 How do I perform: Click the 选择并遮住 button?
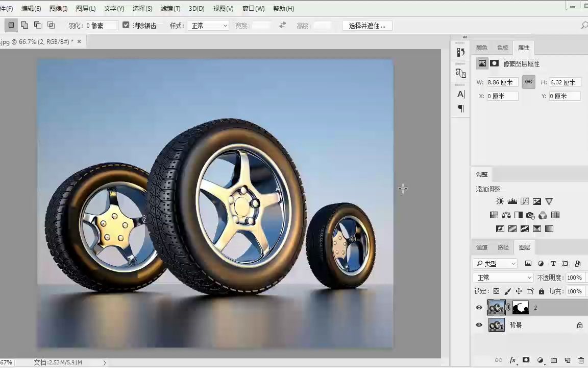click(x=367, y=25)
